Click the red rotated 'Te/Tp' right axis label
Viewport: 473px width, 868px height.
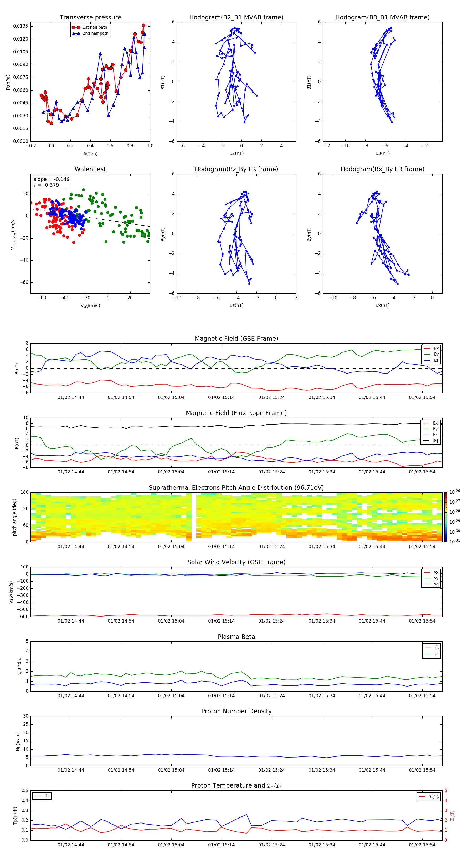point(452,815)
